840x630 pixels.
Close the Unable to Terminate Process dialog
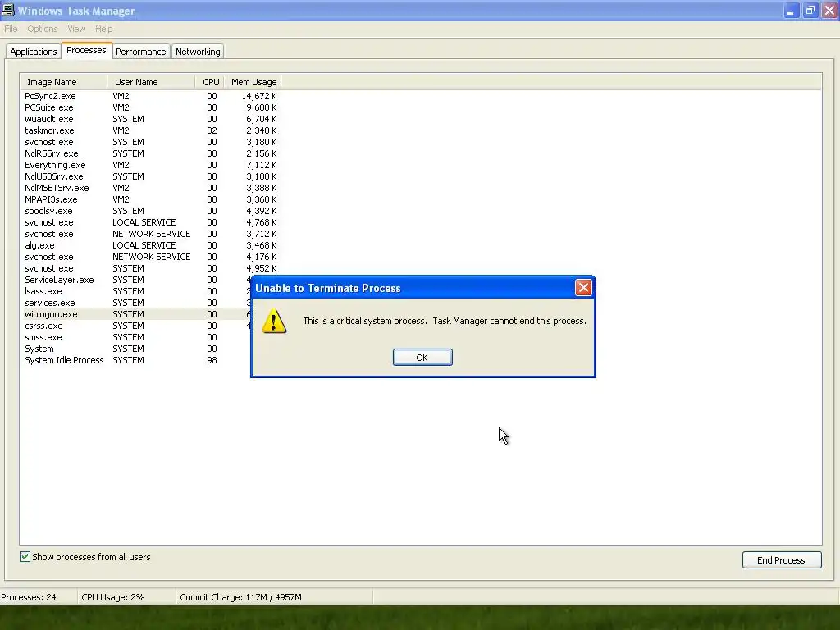click(583, 288)
